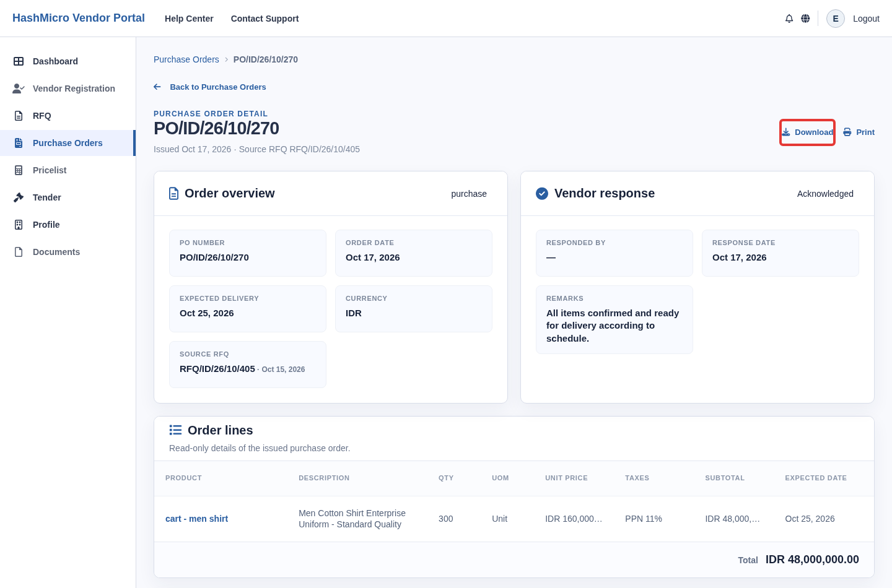Click the Order lines list icon
The width and height of the screenshot is (892, 588).
coord(176,430)
